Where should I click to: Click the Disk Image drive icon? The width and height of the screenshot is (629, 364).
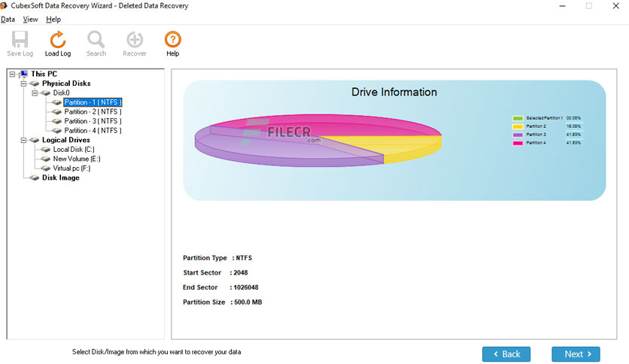coord(35,177)
